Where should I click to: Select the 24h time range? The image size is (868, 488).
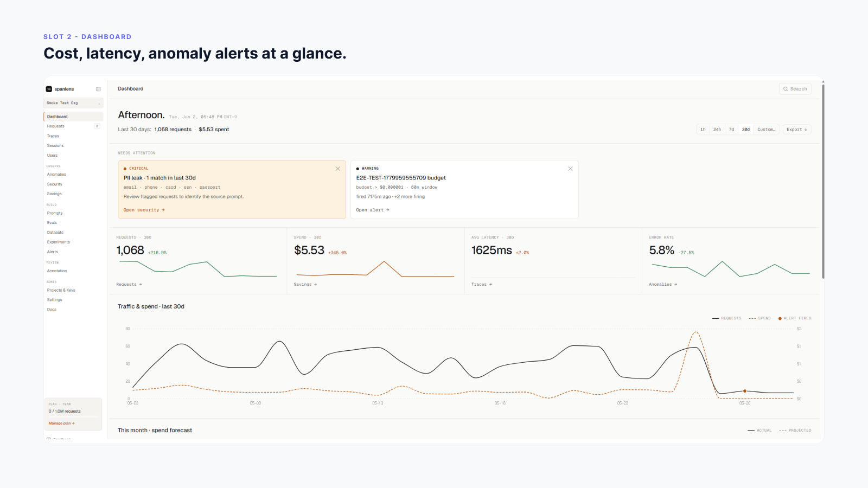tap(717, 130)
